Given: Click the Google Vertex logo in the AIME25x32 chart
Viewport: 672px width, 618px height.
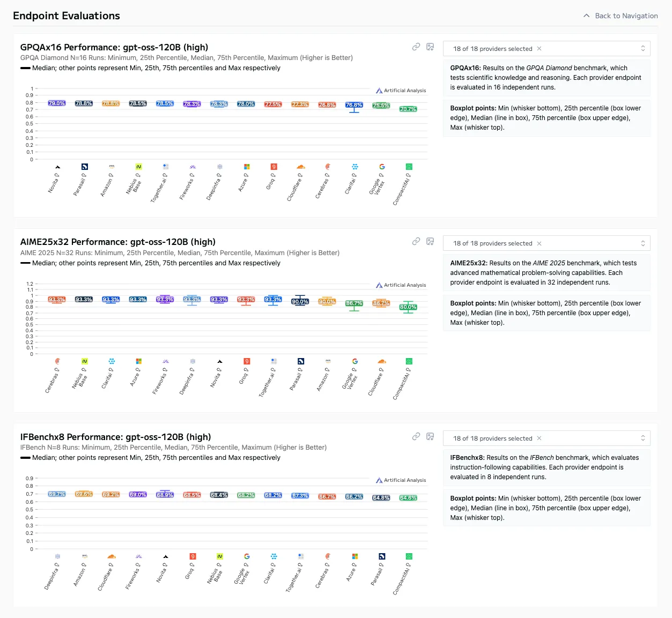Looking at the screenshot, I should point(355,361).
